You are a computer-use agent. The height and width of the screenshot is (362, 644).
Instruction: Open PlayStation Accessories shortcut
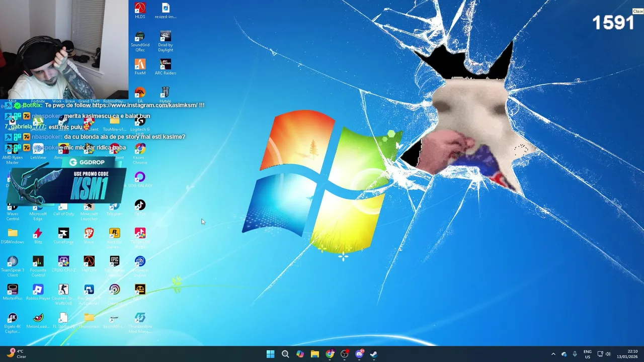click(x=89, y=293)
